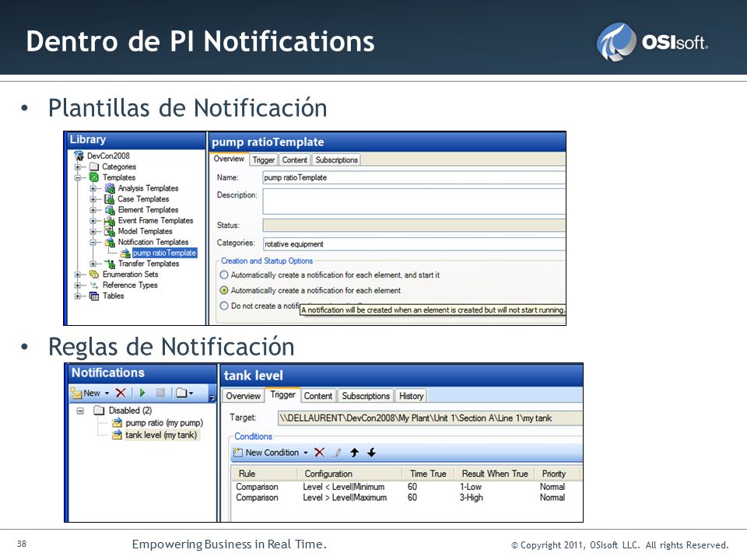This screenshot has height=560, width=747.
Task: Click the DevCon2008 database icon in Library
Action: [79, 156]
